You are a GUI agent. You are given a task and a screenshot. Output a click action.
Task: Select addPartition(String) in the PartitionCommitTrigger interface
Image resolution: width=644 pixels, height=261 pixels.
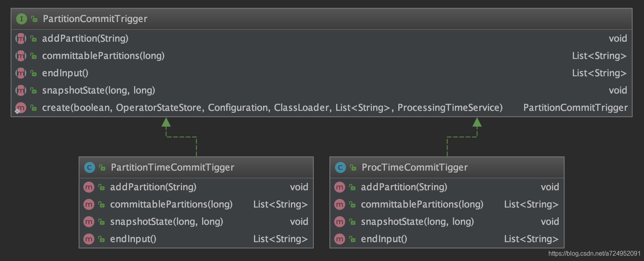[85, 39]
